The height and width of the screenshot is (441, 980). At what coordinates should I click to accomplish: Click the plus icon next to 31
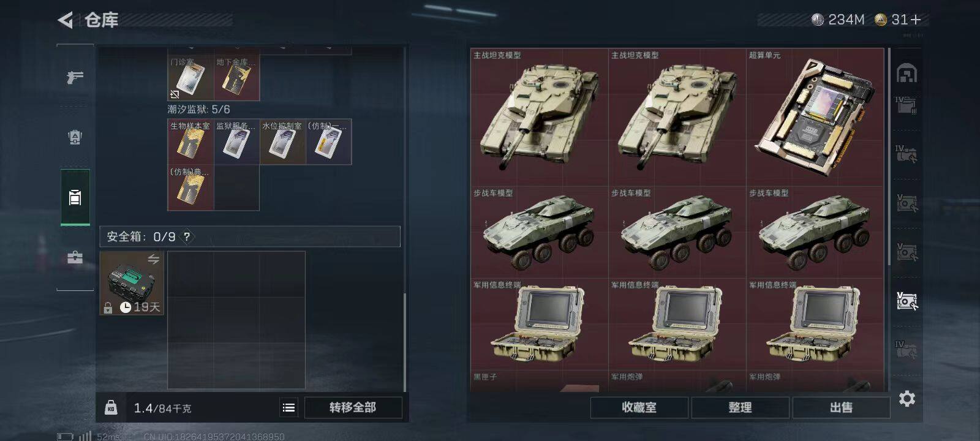click(916, 20)
